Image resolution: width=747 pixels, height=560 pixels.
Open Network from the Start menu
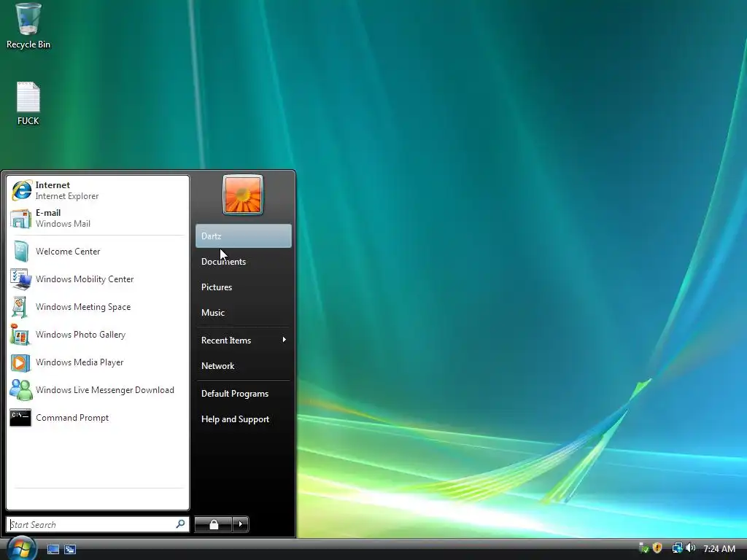coord(244,366)
